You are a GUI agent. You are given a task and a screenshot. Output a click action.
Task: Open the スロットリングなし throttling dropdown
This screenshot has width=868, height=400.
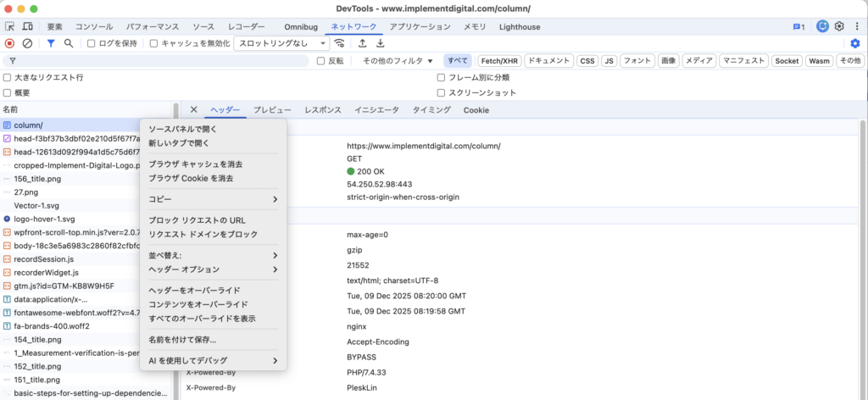tap(281, 43)
